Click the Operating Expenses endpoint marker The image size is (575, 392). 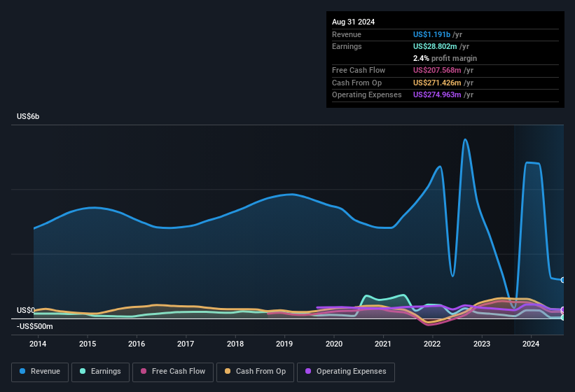click(x=563, y=309)
